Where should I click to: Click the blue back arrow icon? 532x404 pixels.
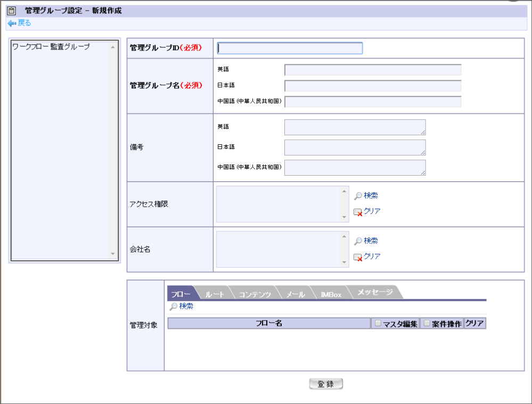point(12,23)
